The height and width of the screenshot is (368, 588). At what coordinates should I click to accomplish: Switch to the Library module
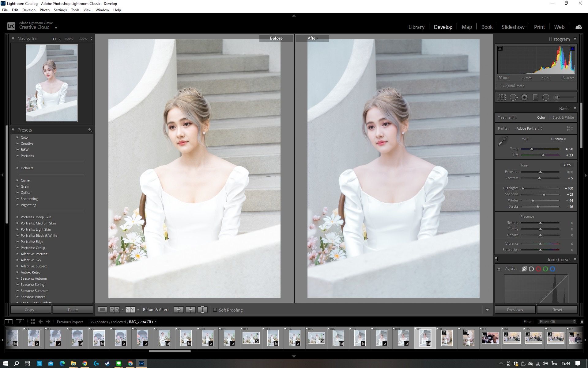(x=416, y=27)
